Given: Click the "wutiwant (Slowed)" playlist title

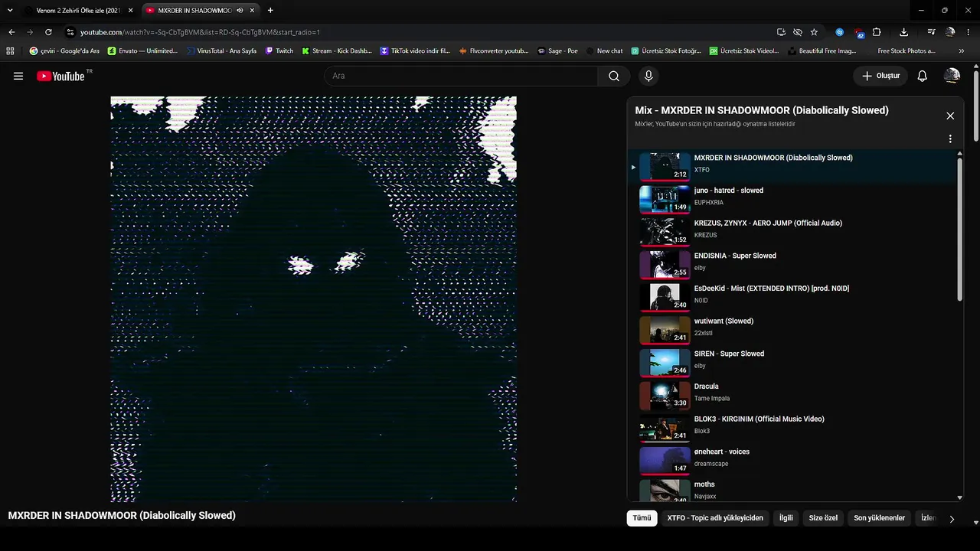Looking at the screenshot, I should click(x=724, y=321).
